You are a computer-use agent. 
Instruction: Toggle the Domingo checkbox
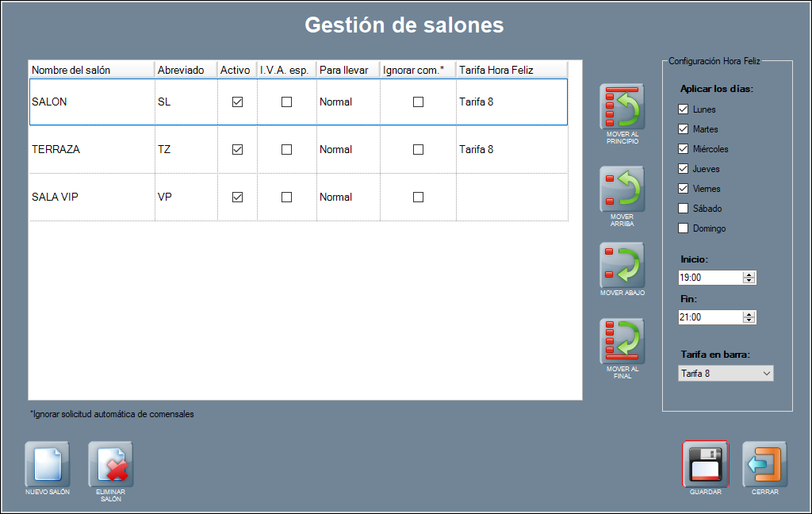[x=684, y=228]
